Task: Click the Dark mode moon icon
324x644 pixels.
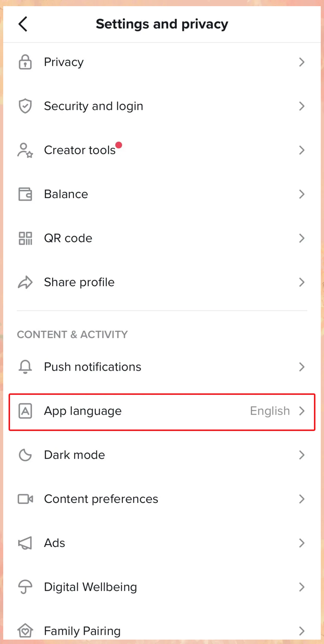Action: tap(25, 455)
